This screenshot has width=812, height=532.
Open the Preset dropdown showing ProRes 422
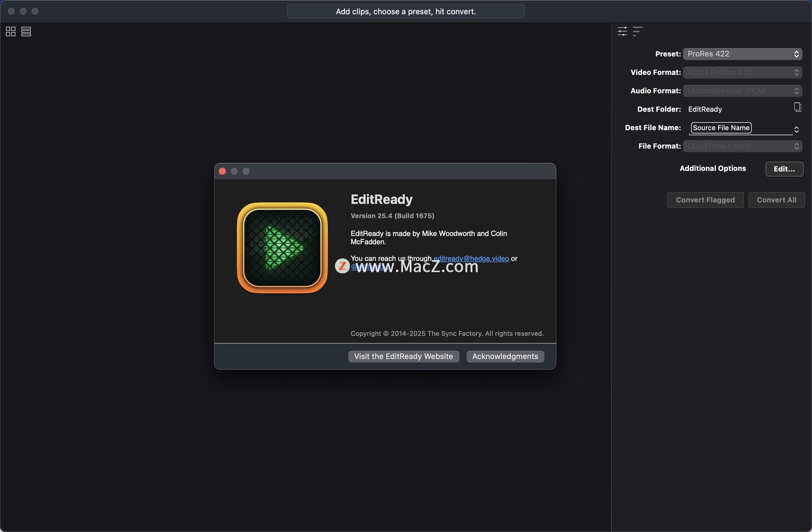click(742, 54)
